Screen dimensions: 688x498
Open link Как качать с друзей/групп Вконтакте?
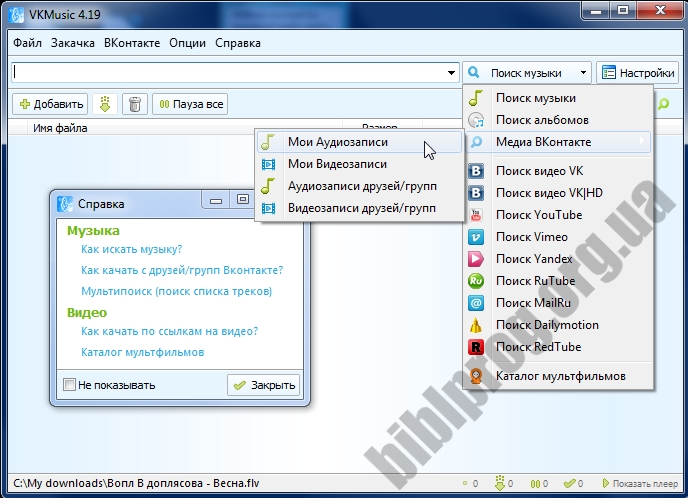182,270
